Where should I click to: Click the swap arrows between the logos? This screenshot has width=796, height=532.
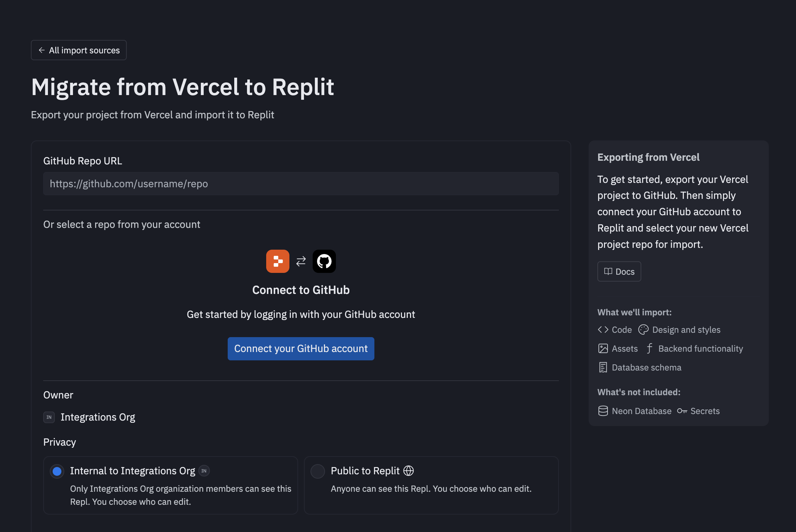(301, 261)
